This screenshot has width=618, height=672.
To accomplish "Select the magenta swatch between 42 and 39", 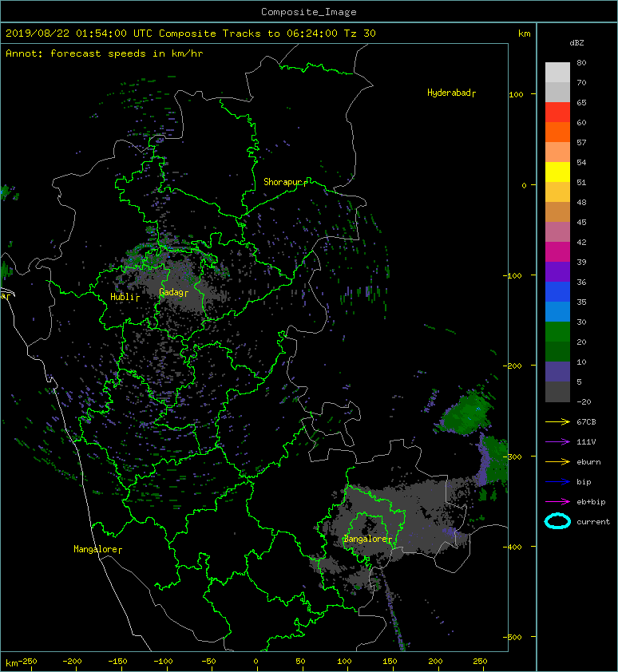I will pos(557,251).
